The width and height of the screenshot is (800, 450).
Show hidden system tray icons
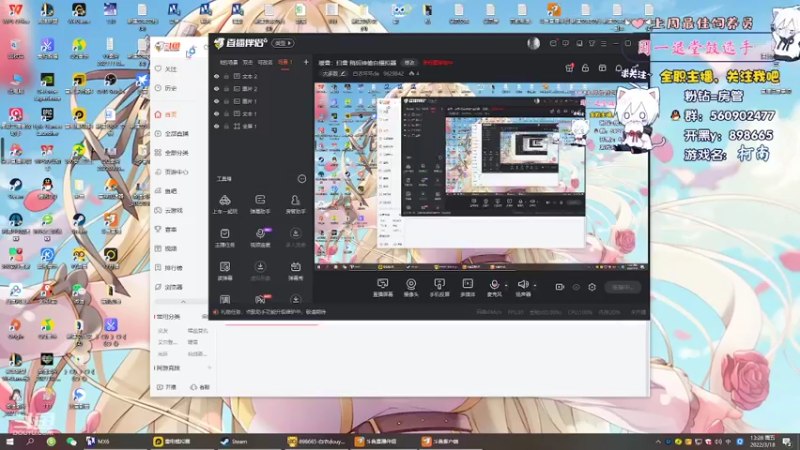pos(658,441)
